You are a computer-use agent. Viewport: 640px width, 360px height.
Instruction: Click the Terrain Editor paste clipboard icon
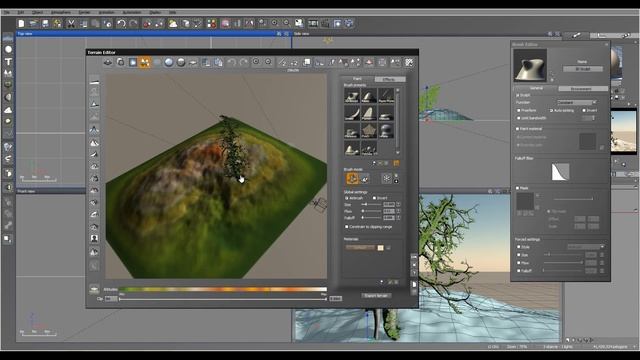pyautogui.click(x=218, y=62)
